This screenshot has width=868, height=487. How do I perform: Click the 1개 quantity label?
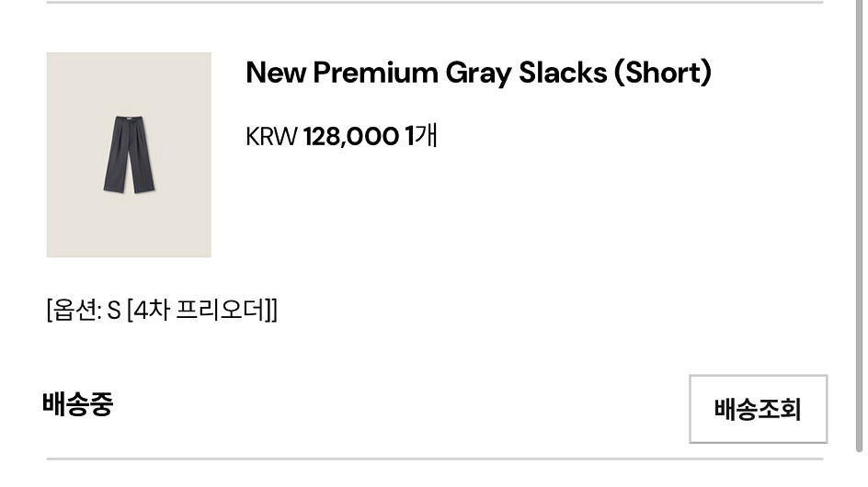(421, 137)
